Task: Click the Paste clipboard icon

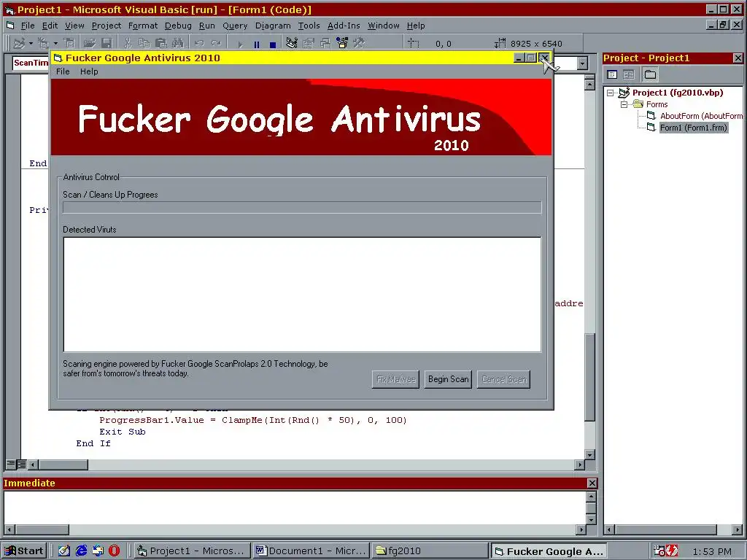Action: pyautogui.click(x=161, y=43)
